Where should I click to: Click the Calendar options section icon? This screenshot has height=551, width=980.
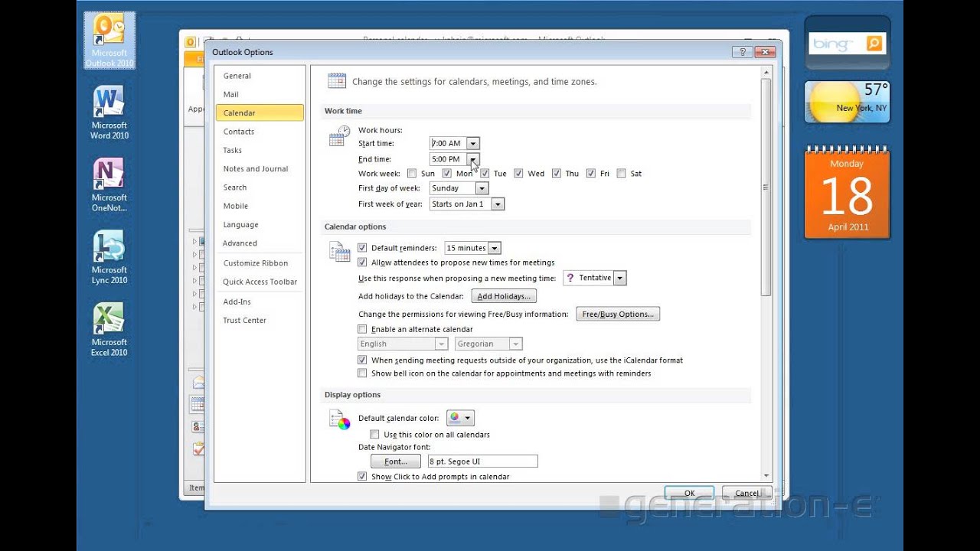339,251
